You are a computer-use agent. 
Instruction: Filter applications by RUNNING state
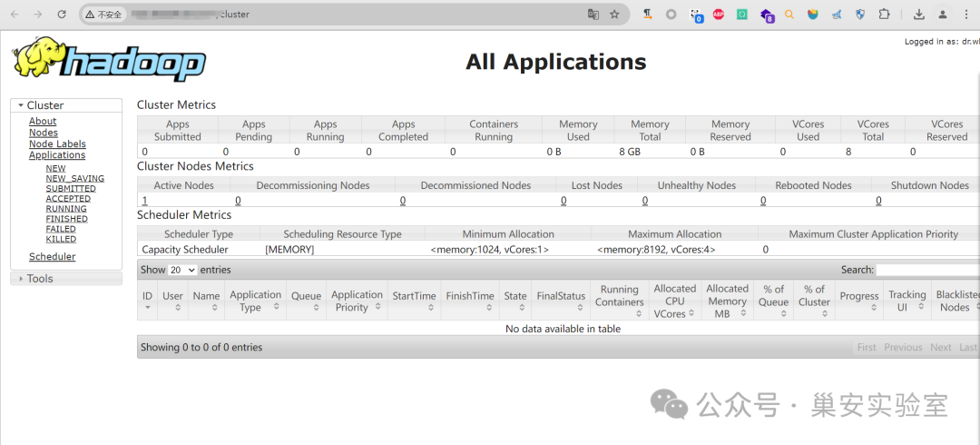click(x=66, y=209)
